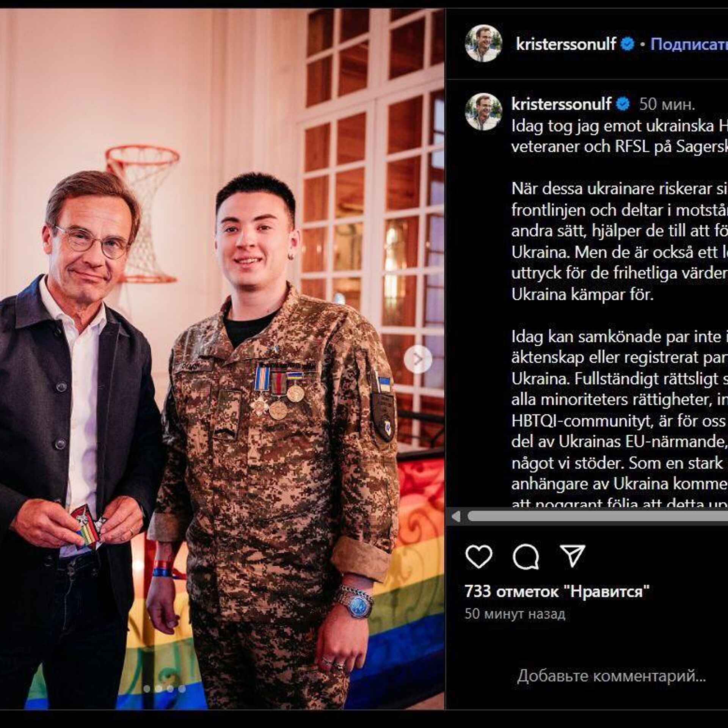Open the profile avatar next to the caption
Screen dimensions: 728x728
click(x=483, y=112)
